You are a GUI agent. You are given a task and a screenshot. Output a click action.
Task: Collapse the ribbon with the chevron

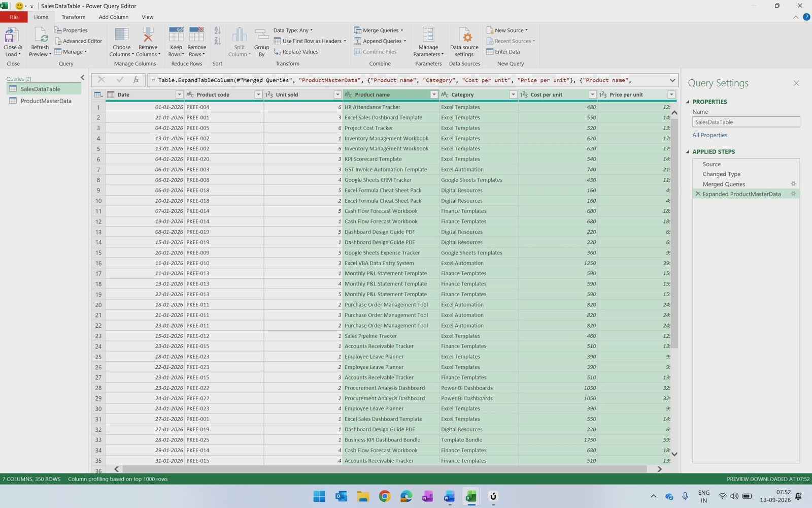tap(795, 17)
